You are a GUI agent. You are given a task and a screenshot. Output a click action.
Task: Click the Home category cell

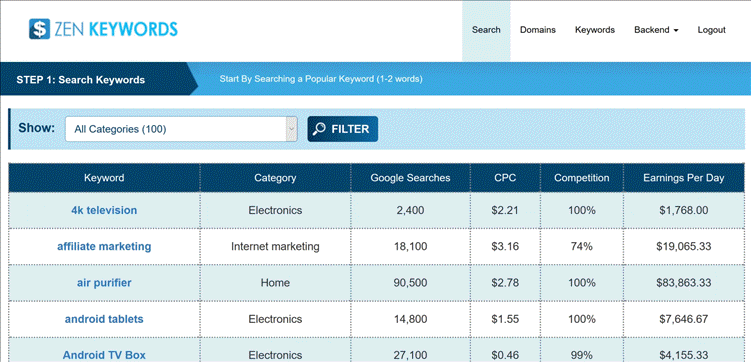coord(275,283)
